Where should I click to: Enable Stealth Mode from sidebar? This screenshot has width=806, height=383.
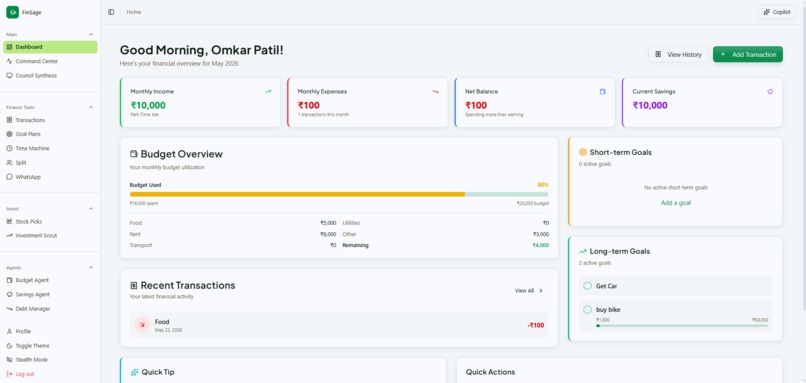(50, 360)
